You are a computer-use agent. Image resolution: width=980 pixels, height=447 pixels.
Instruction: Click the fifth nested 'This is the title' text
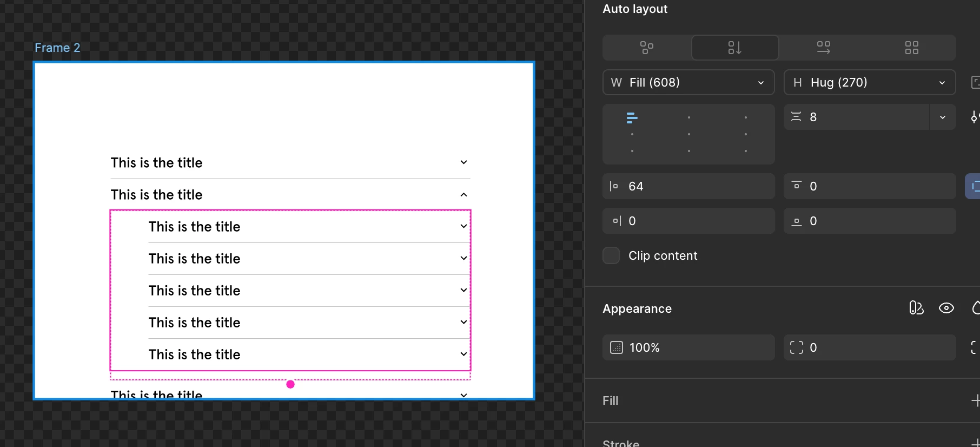pyautogui.click(x=194, y=354)
